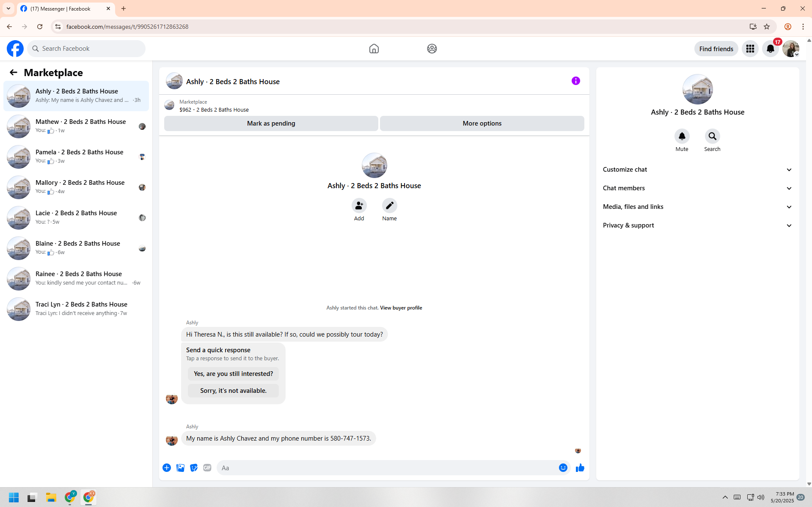Send a thumbs-up like
Image resolution: width=812 pixels, height=507 pixels.
580,468
